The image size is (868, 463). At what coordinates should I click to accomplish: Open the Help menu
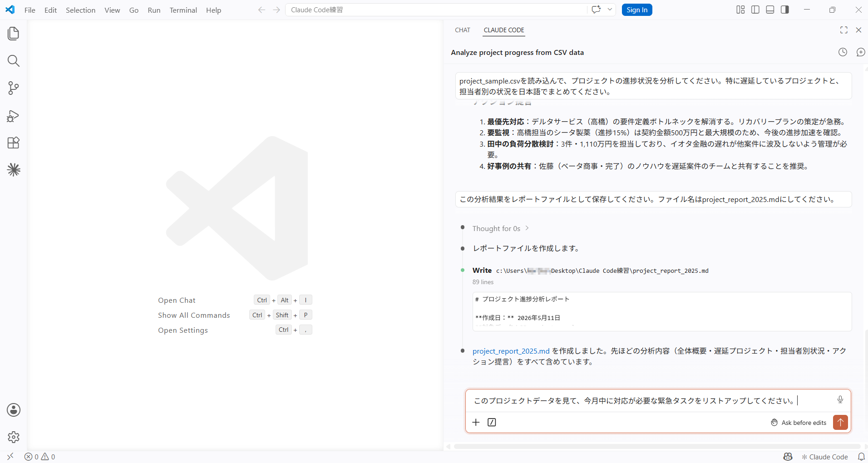click(213, 10)
